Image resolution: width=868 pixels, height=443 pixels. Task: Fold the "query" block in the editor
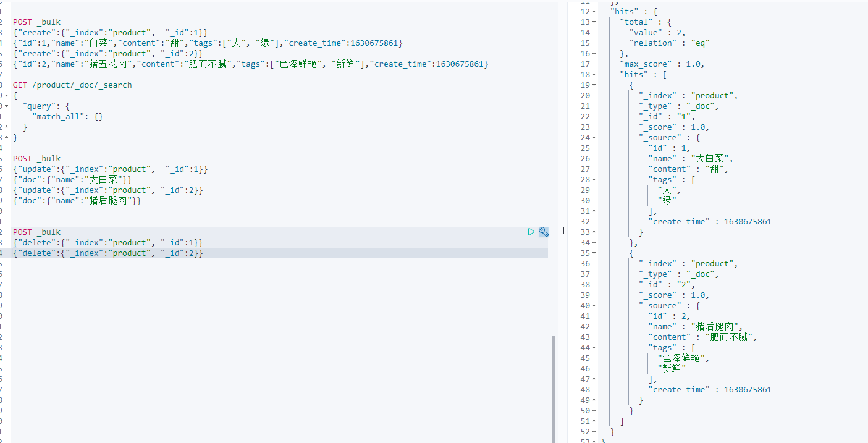(x=6, y=106)
